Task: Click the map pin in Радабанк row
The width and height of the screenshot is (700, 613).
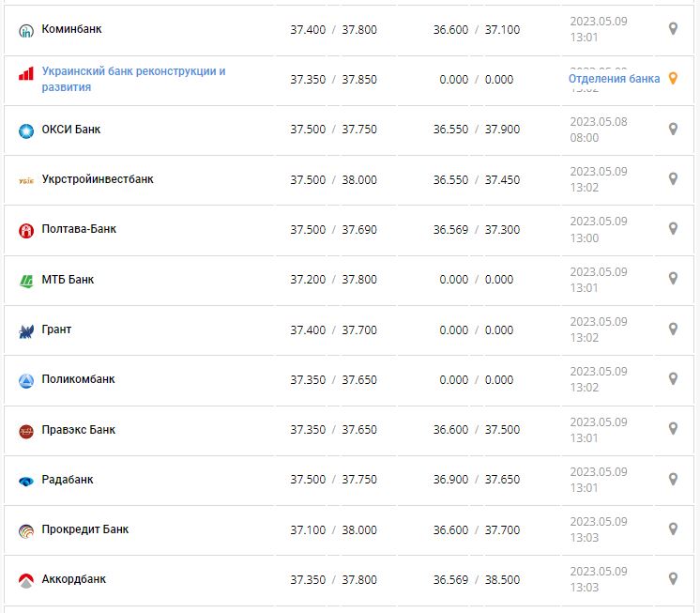Action: 672,479
